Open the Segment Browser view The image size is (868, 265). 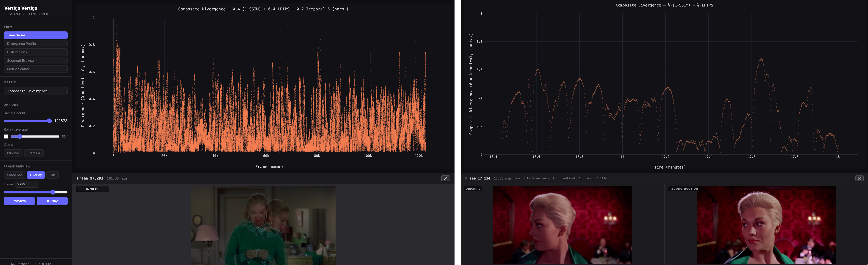tap(35, 61)
